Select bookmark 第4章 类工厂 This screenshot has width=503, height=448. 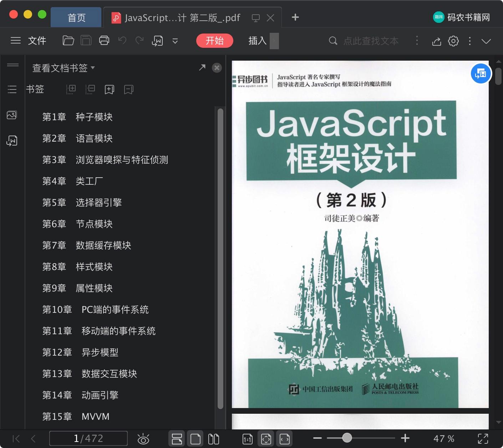coord(73,181)
